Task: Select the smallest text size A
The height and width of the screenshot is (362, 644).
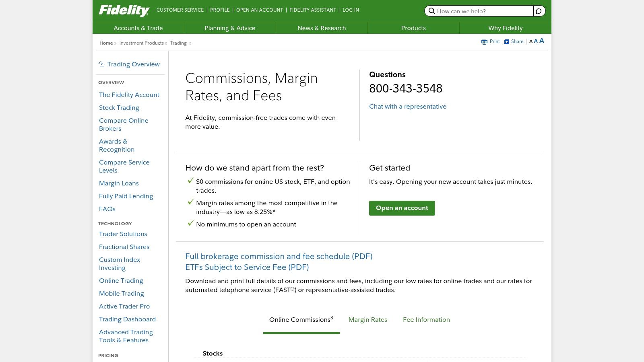Action: pos(531,41)
